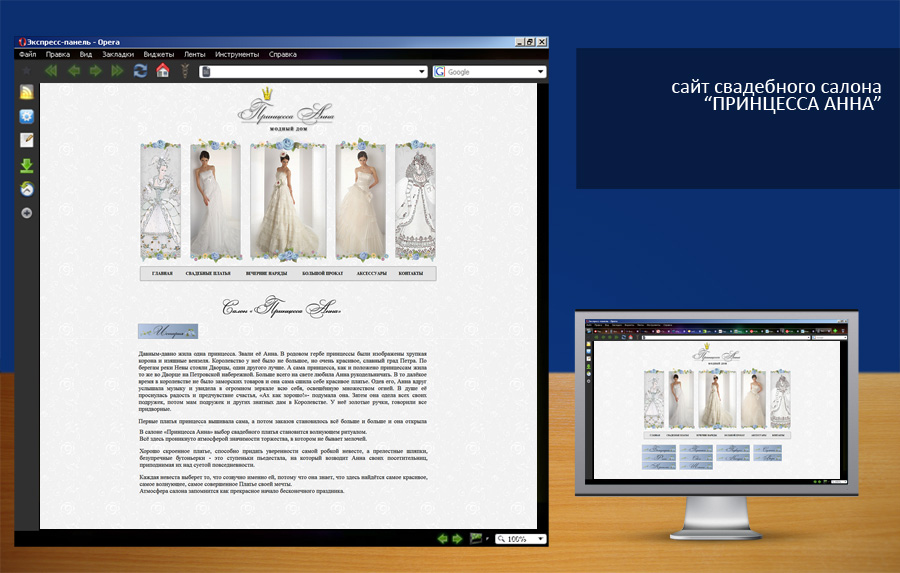Follow the ГЛАВНАЯ site navigation link
900x573 pixels.
(x=162, y=273)
